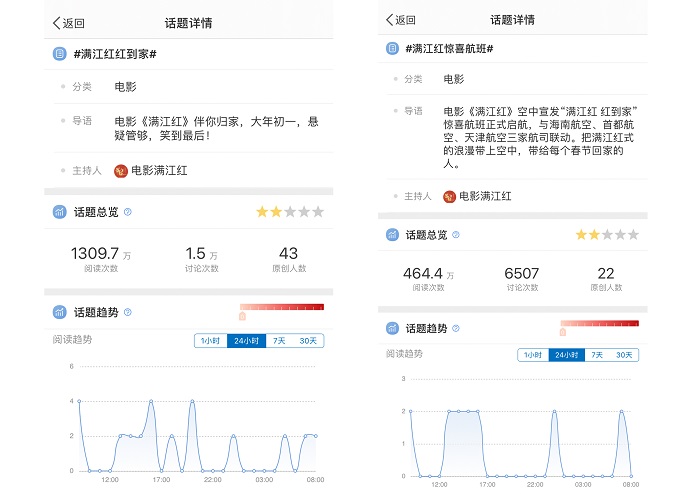Select the 7天 tab in left trend chart
This screenshot has height=494, width=700.
click(279, 341)
